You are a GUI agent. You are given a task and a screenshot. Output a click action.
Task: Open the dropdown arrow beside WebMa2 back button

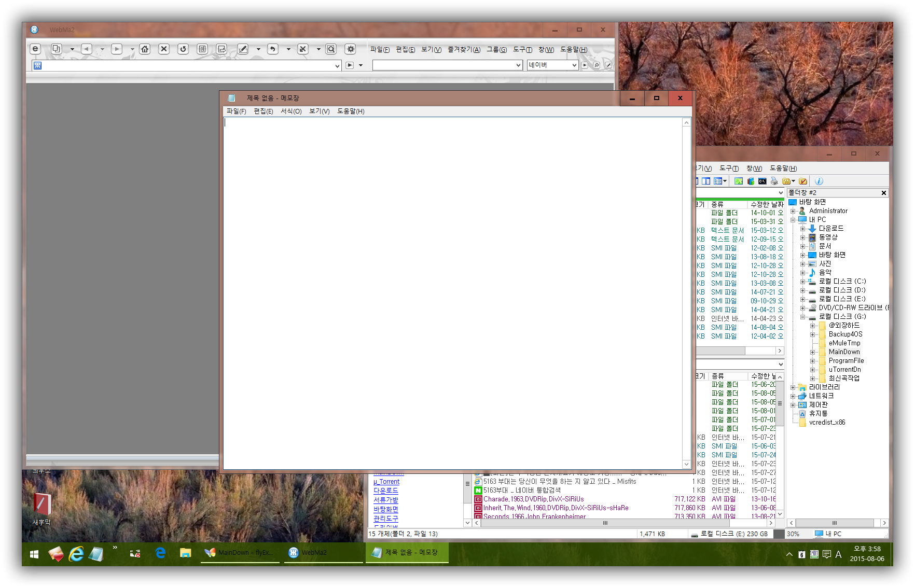pos(102,49)
